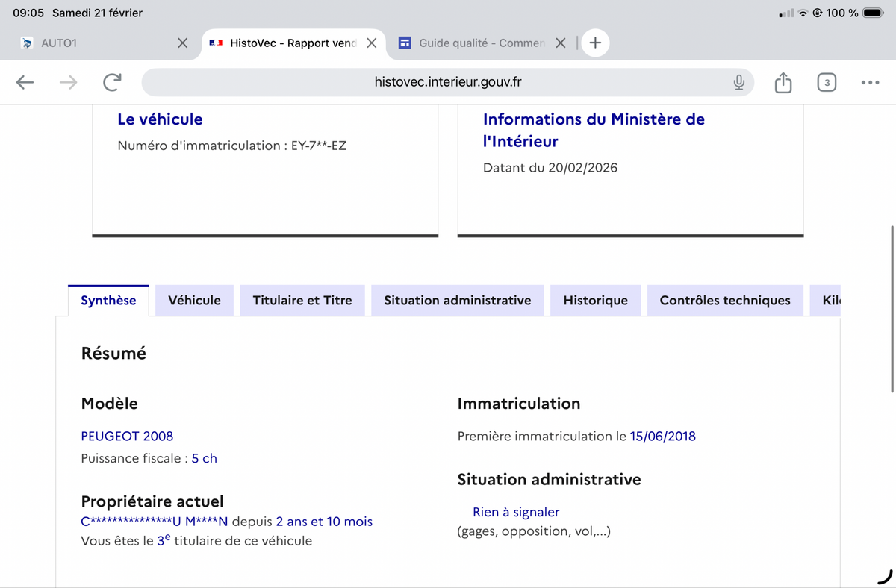Open the share sheet icon

(x=783, y=82)
